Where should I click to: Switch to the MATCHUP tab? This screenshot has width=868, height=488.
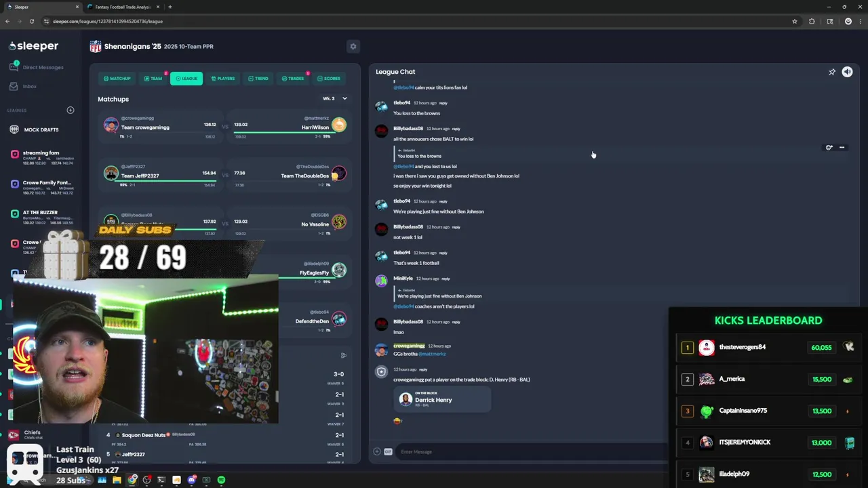[117, 79]
